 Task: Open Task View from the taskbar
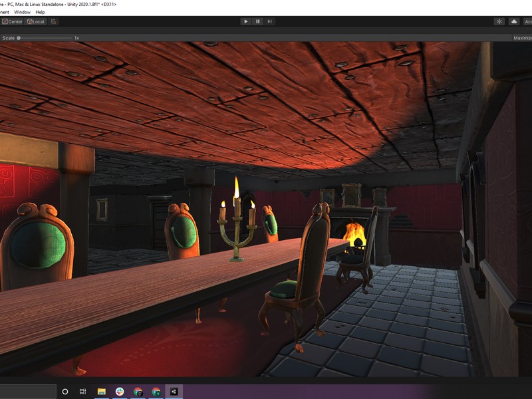(x=82, y=392)
